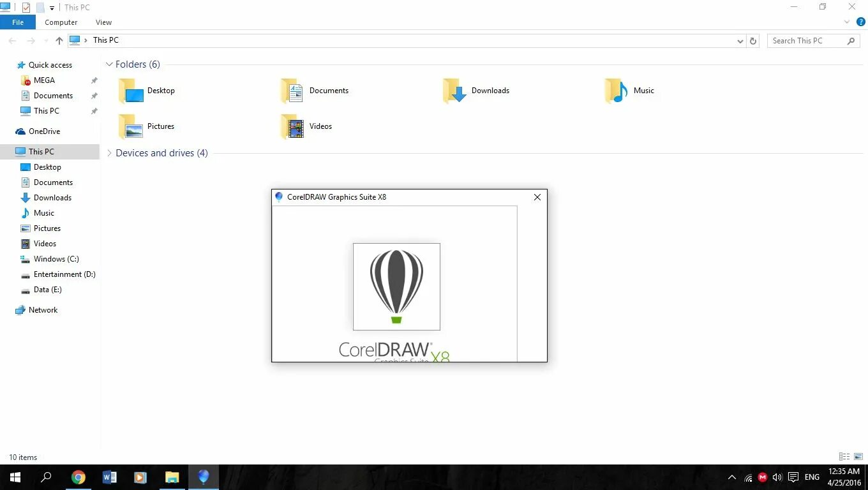Open Videos in the sidebar

[38, 244]
